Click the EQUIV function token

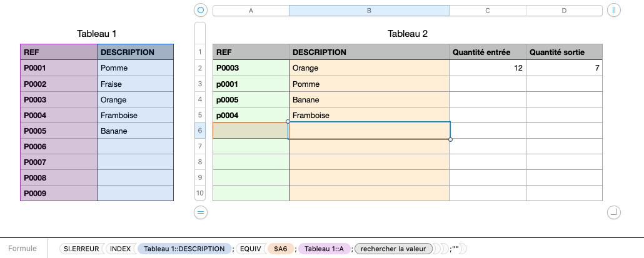tap(249, 249)
